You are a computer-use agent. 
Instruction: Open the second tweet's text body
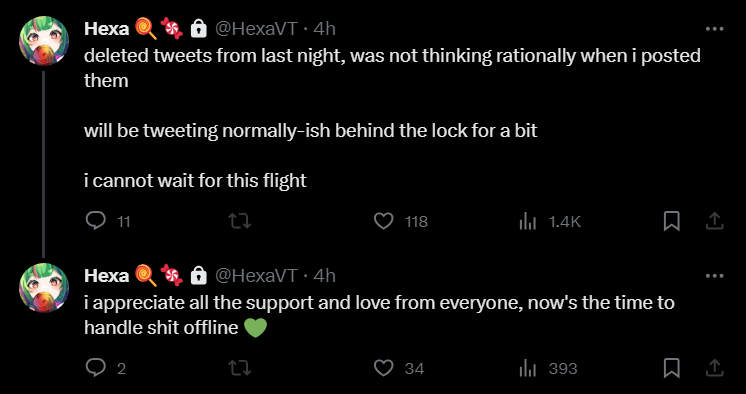coord(379,315)
